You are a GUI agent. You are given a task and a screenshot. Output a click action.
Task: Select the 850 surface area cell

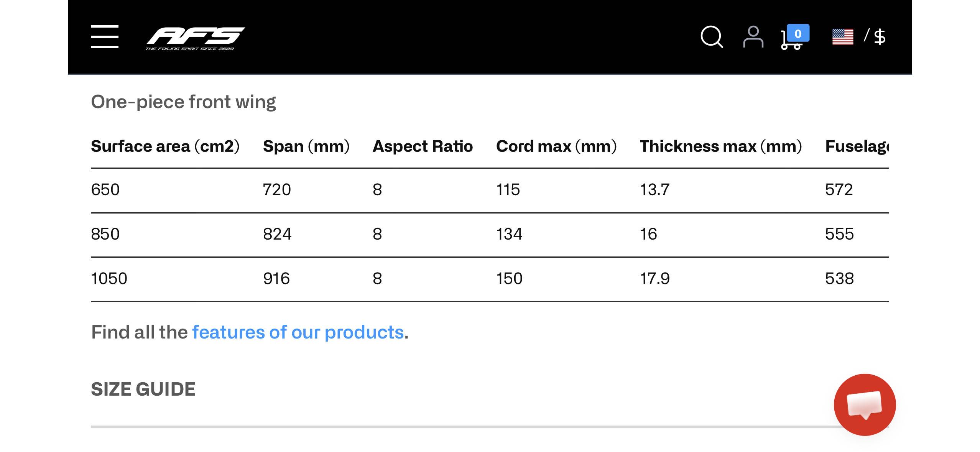click(x=105, y=234)
